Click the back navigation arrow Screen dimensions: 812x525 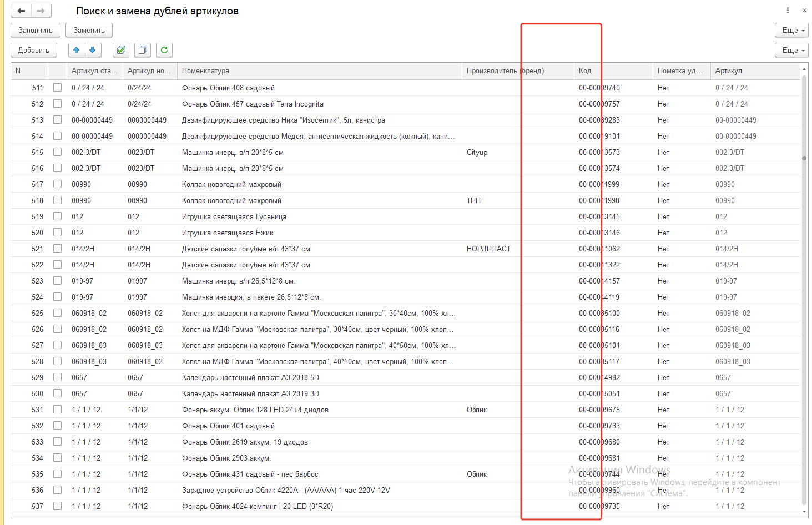coord(21,11)
